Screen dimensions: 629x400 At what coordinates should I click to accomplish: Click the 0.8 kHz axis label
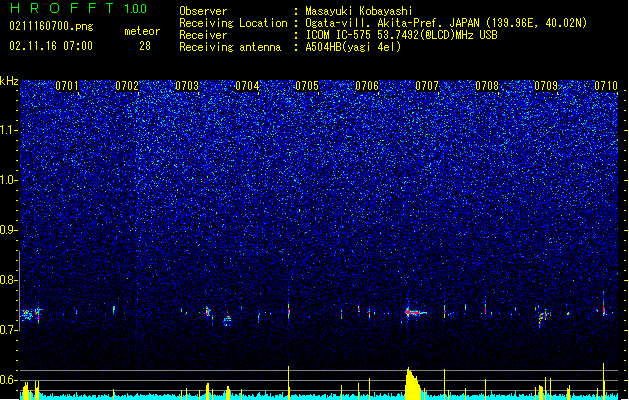point(8,280)
